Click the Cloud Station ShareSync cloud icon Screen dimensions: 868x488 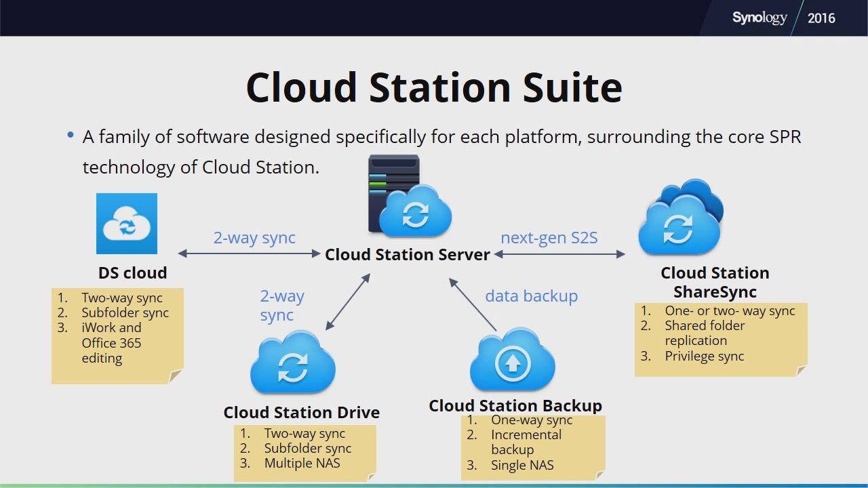click(681, 217)
